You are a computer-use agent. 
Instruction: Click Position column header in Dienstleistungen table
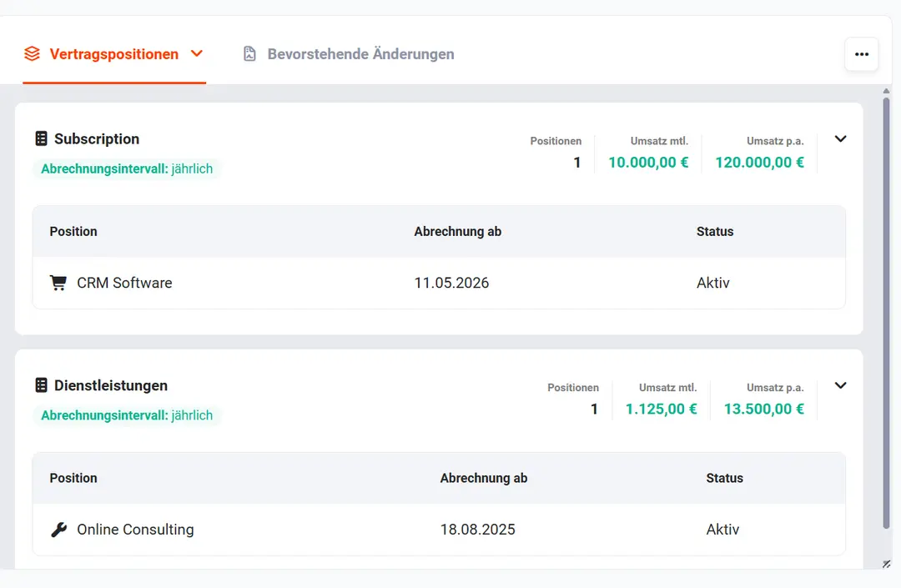click(x=73, y=478)
